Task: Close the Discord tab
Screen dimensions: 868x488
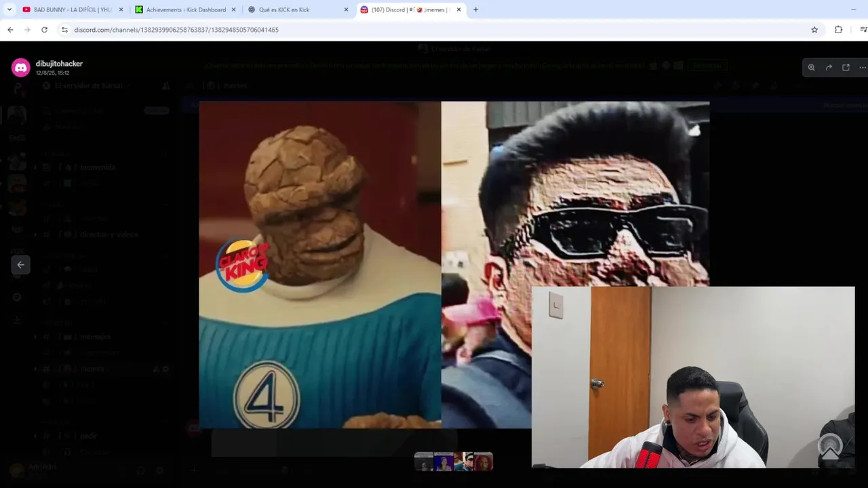Action: tap(458, 9)
